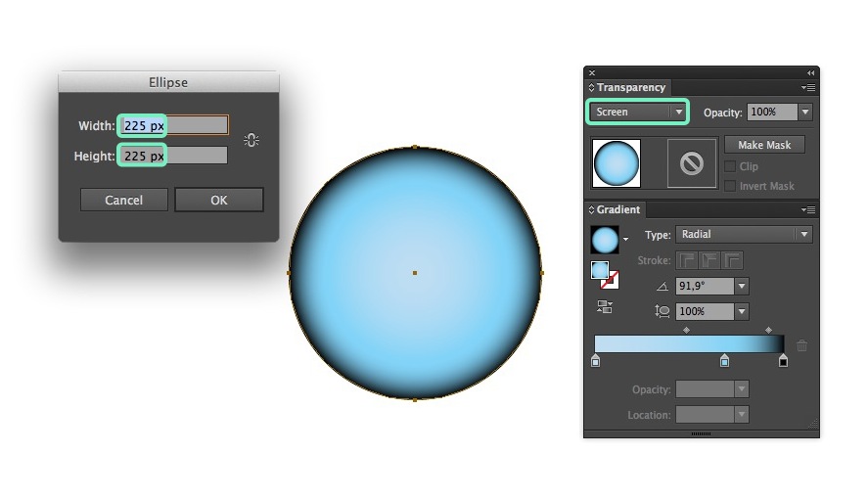Click the left anchor point of the circle
The height and width of the screenshot is (499, 868).
(289, 273)
